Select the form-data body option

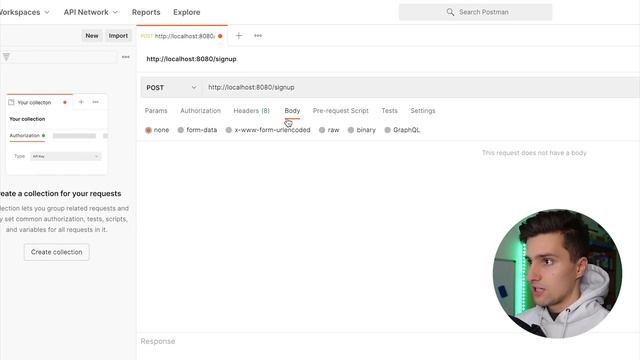[198, 130]
